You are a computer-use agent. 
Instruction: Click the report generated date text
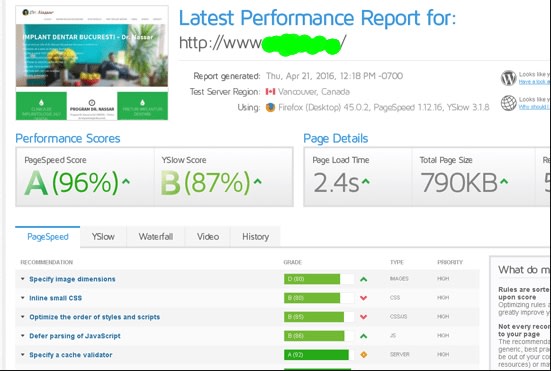click(x=335, y=76)
